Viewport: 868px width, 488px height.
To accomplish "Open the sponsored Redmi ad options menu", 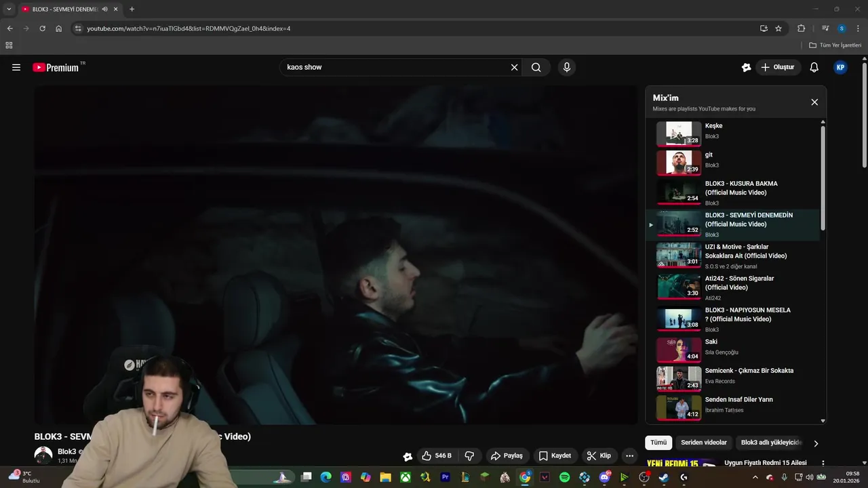I will coord(823,464).
